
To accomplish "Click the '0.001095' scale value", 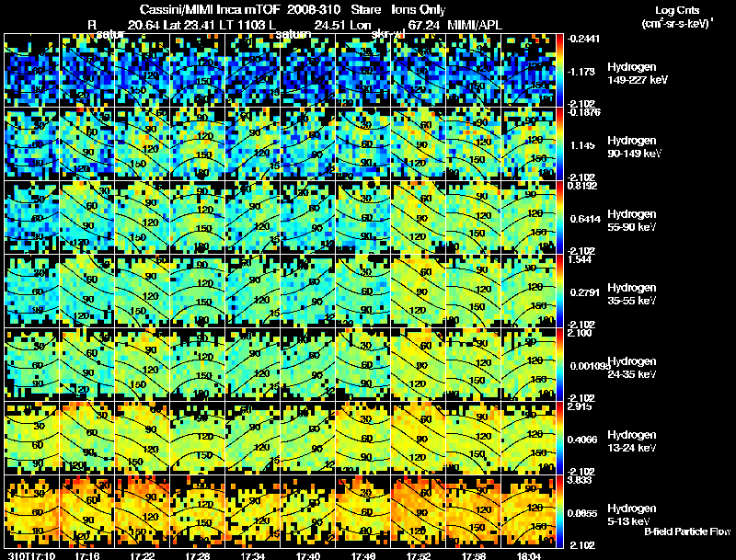I will [589, 366].
